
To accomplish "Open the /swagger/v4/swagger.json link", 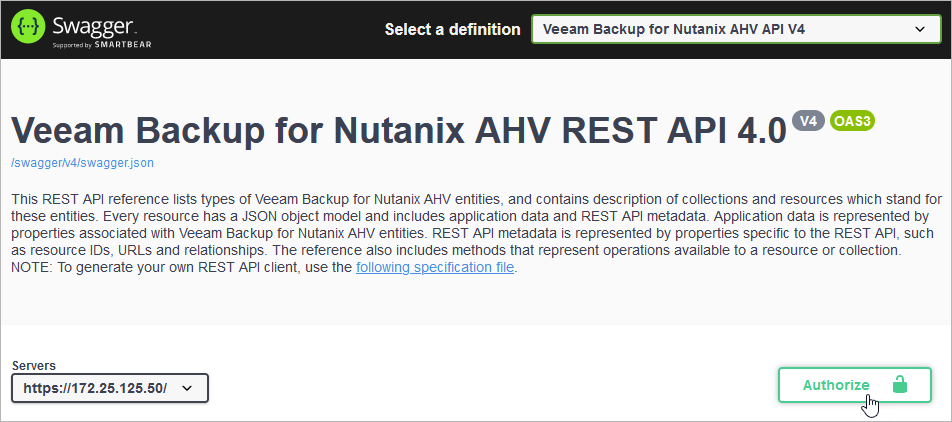I will (83, 163).
